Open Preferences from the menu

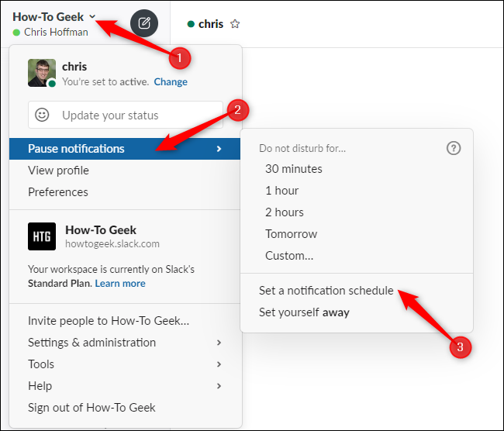[58, 192]
